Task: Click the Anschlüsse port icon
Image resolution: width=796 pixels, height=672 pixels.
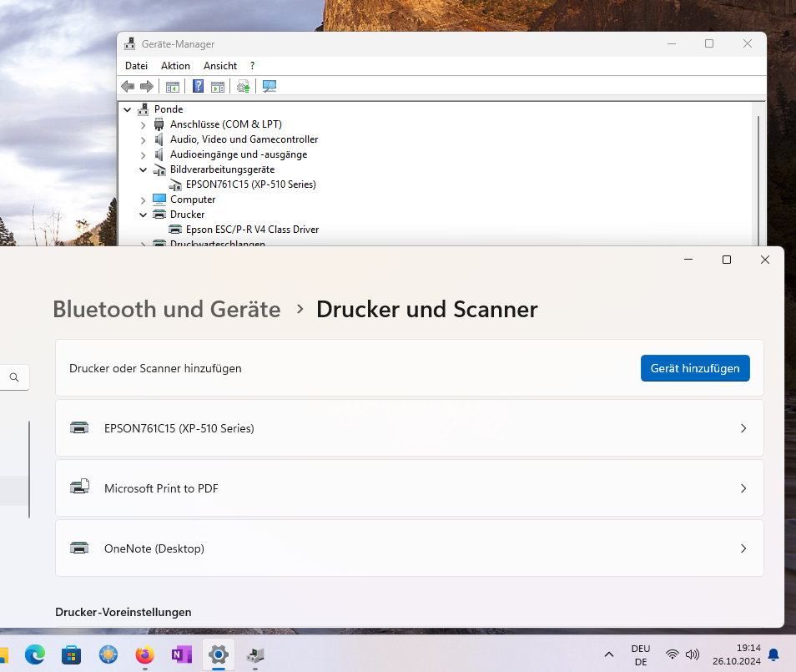Action: coord(159,124)
